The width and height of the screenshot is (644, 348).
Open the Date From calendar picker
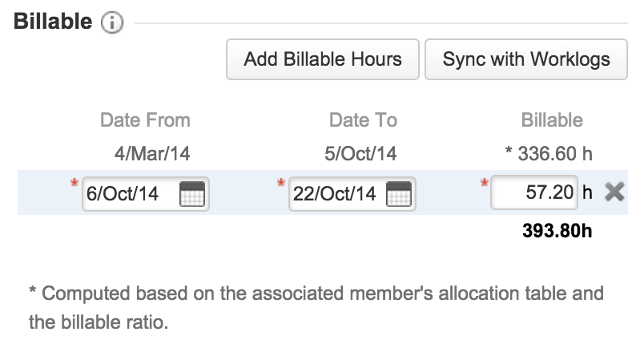(192, 193)
